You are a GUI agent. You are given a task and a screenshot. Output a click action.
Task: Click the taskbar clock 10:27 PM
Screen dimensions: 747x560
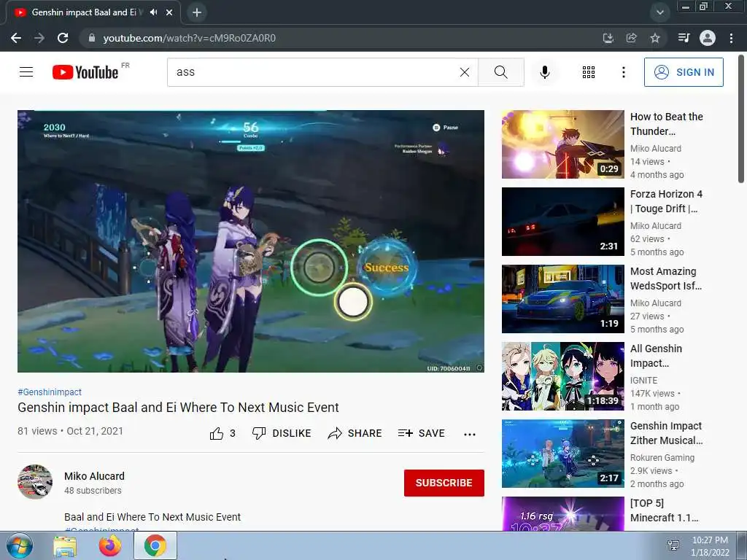[710, 540]
